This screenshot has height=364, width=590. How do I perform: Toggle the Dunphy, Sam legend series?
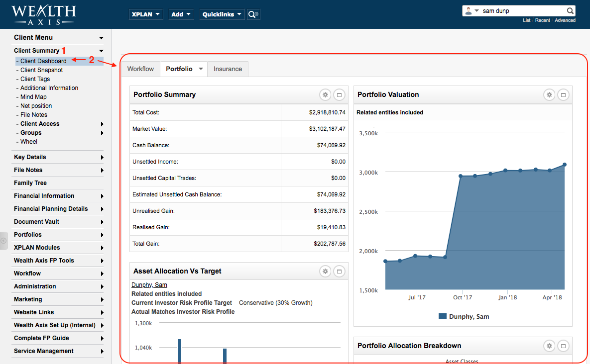point(464,316)
